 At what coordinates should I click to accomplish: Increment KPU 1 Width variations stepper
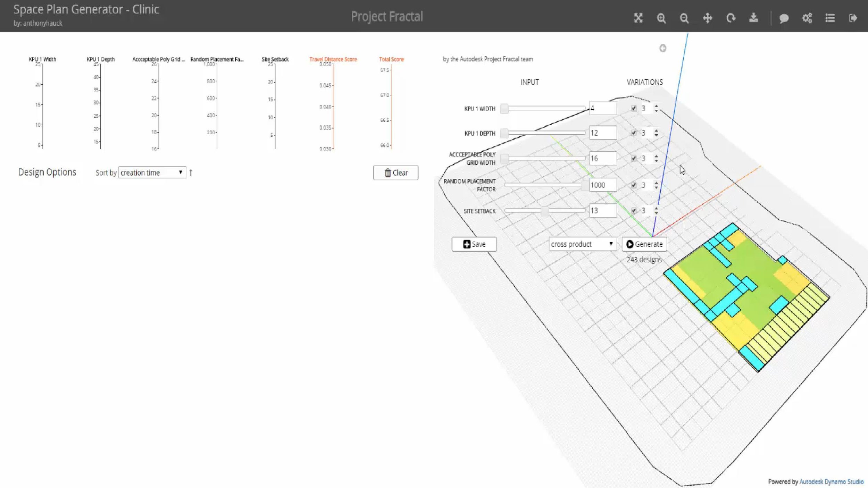click(656, 106)
